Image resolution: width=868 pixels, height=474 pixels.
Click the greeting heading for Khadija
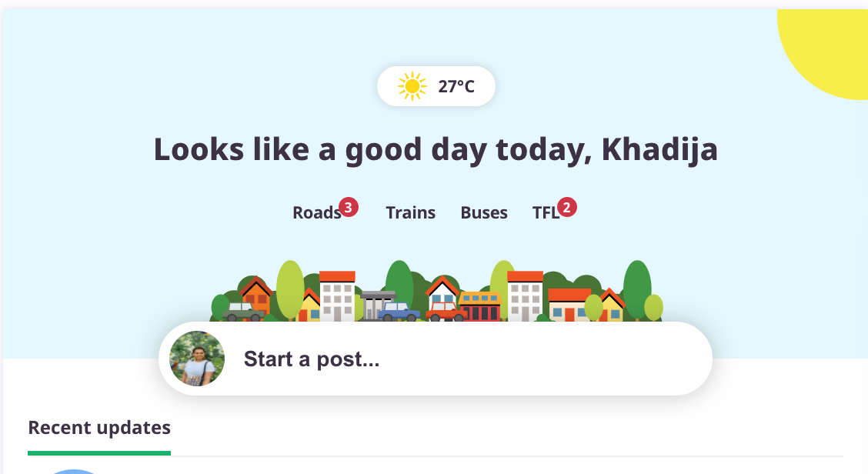[x=436, y=149]
